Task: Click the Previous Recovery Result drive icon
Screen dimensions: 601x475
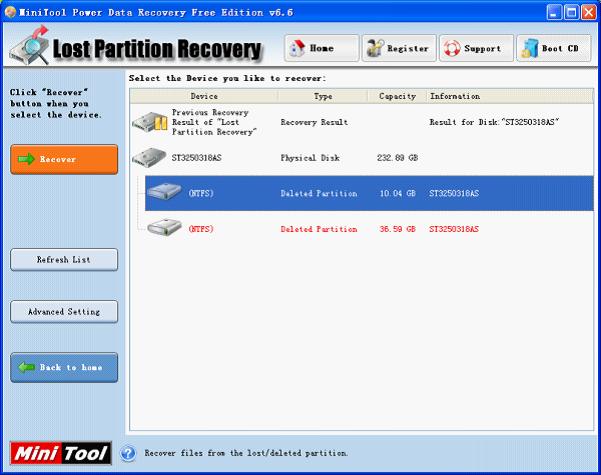Action: click(150, 122)
